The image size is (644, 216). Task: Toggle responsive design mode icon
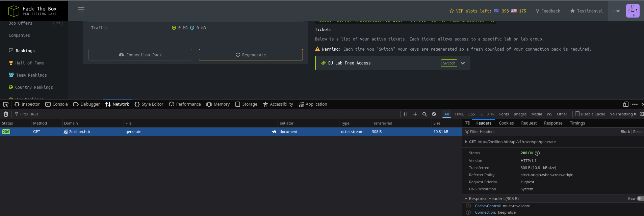pyautogui.click(x=626, y=104)
